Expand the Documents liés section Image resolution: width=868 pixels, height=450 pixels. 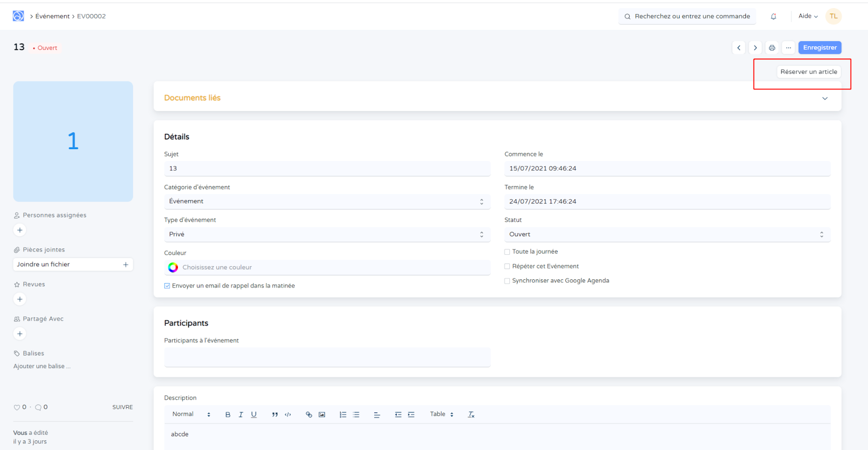[825, 98]
